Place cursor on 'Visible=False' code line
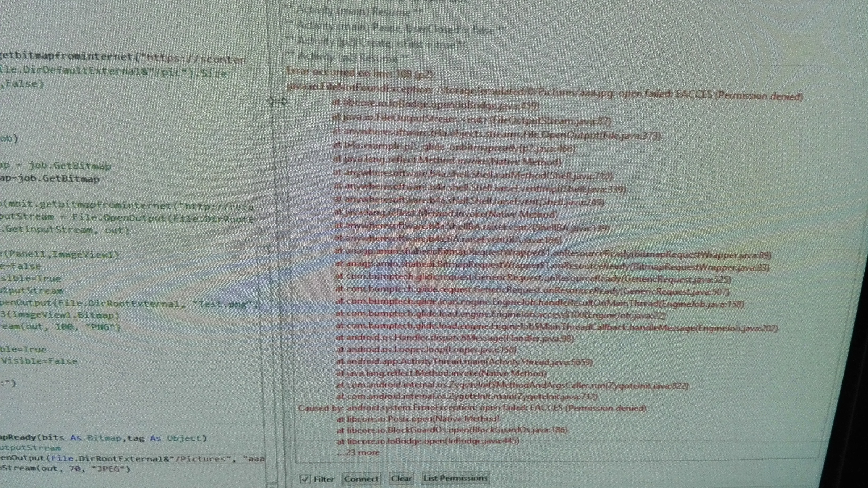This screenshot has height=488, width=868. click(39, 361)
